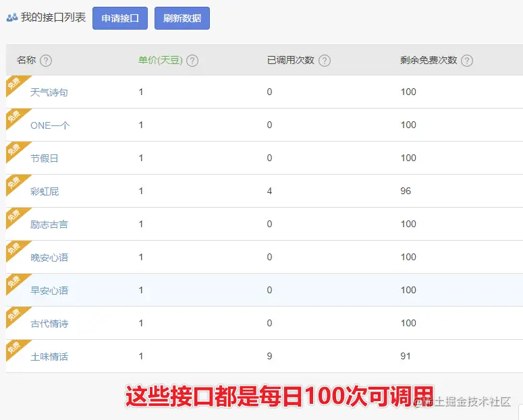Click the 免费 ribbon badge on 天气诗句 row
523x420 pixels.
(15, 84)
